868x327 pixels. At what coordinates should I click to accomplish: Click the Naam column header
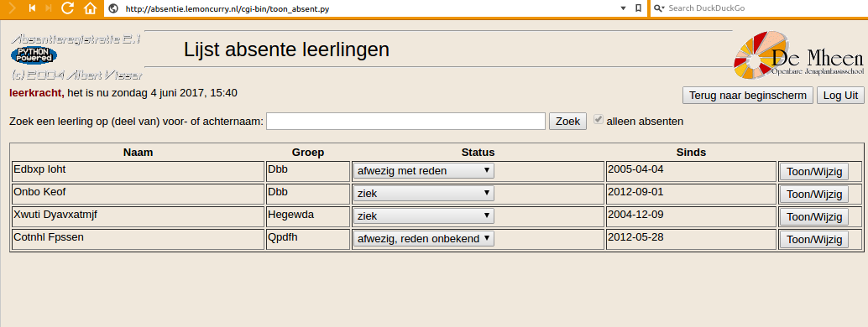tap(139, 152)
